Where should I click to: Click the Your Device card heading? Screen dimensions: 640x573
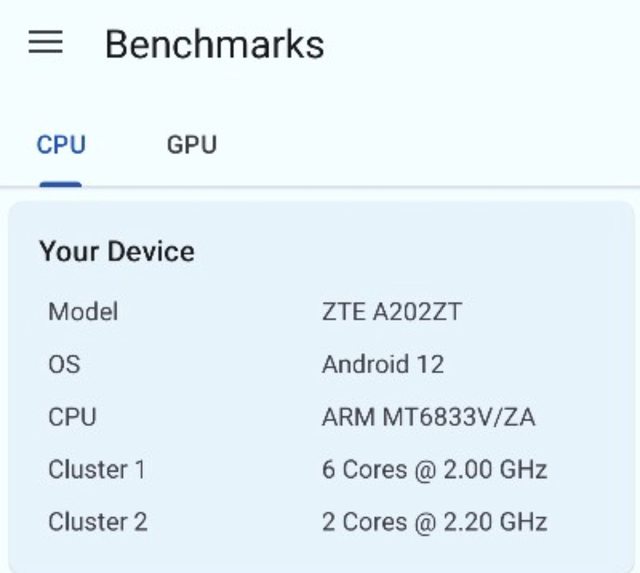117,251
